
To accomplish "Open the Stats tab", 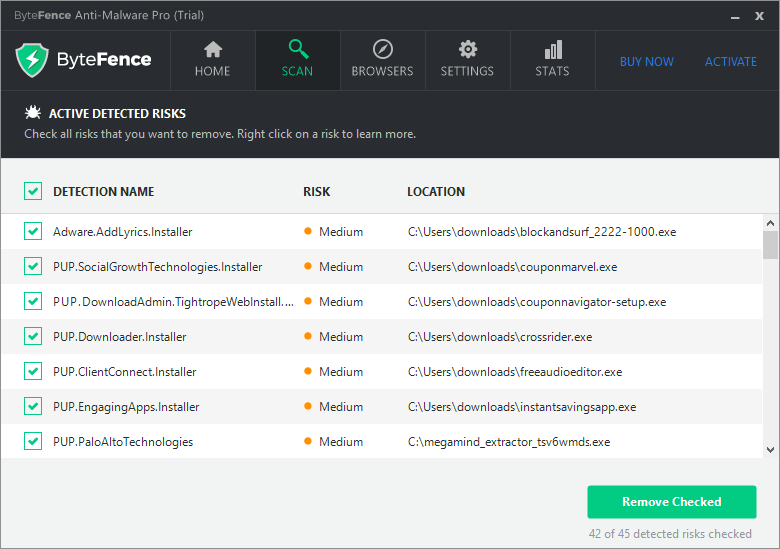I will [x=553, y=60].
